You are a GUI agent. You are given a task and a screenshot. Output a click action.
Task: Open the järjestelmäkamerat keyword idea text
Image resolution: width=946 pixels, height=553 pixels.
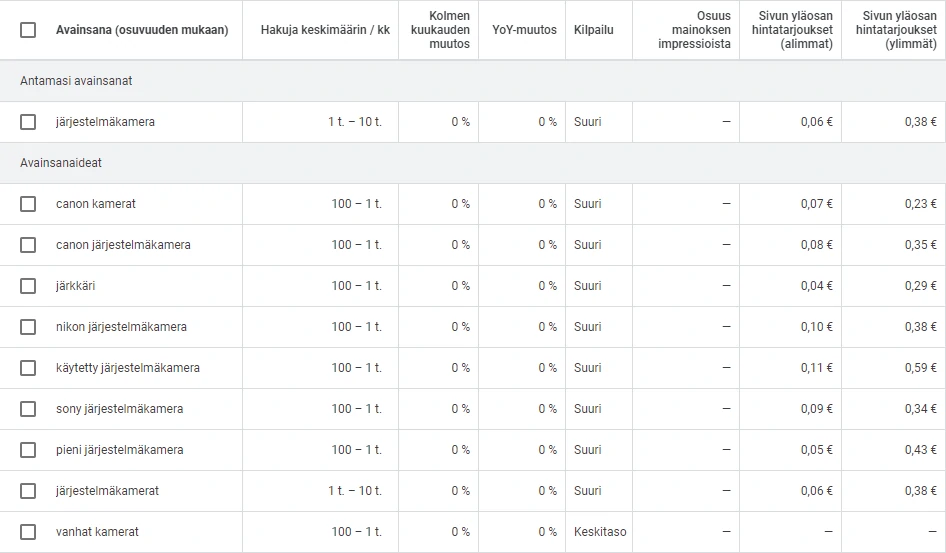pyautogui.click(x=107, y=491)
